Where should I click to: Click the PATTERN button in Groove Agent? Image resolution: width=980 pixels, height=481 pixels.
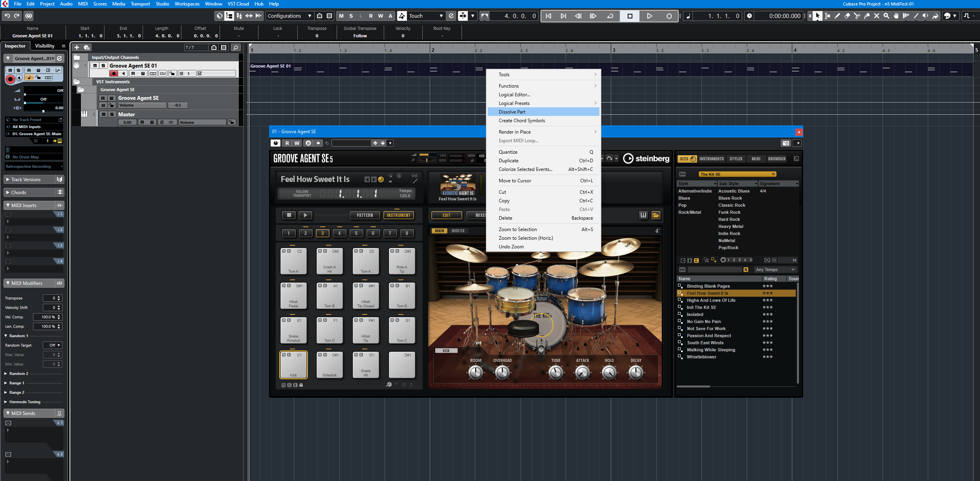pos(365,215)
